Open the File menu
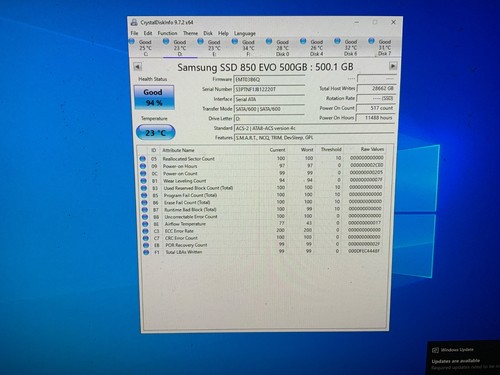Image resolution: width=500 pixels, height=375 pixels. click(134, 33)
